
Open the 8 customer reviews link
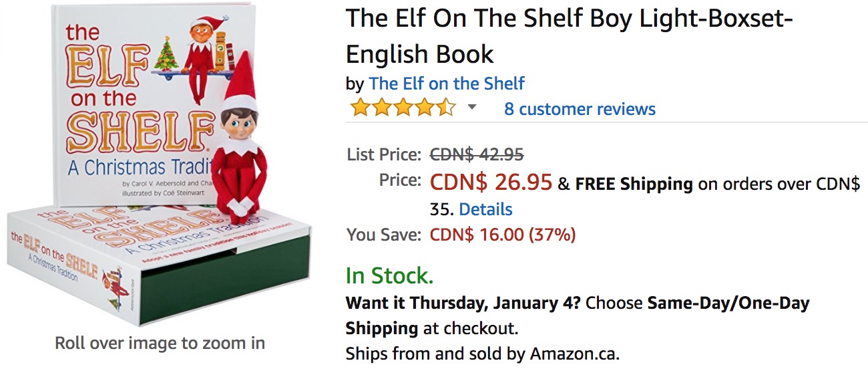pyautogui.click(x=580, y=109)
